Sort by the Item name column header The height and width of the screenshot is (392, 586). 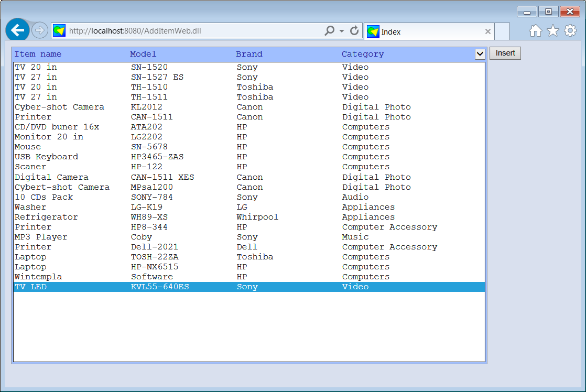click(38, 54)
